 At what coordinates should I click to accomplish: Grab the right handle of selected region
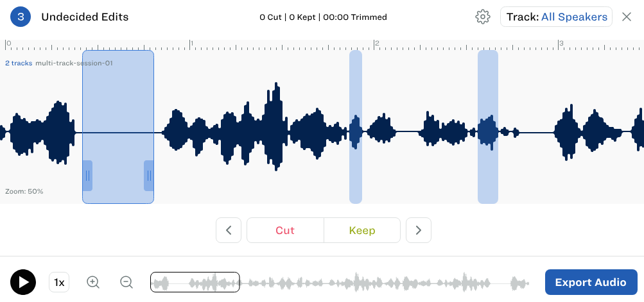149,176
